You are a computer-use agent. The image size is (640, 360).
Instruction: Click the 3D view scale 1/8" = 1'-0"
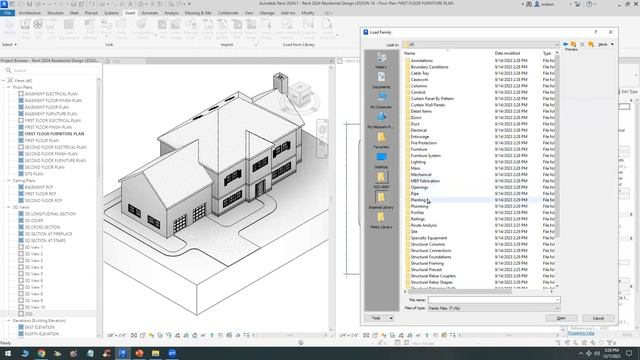116,336
